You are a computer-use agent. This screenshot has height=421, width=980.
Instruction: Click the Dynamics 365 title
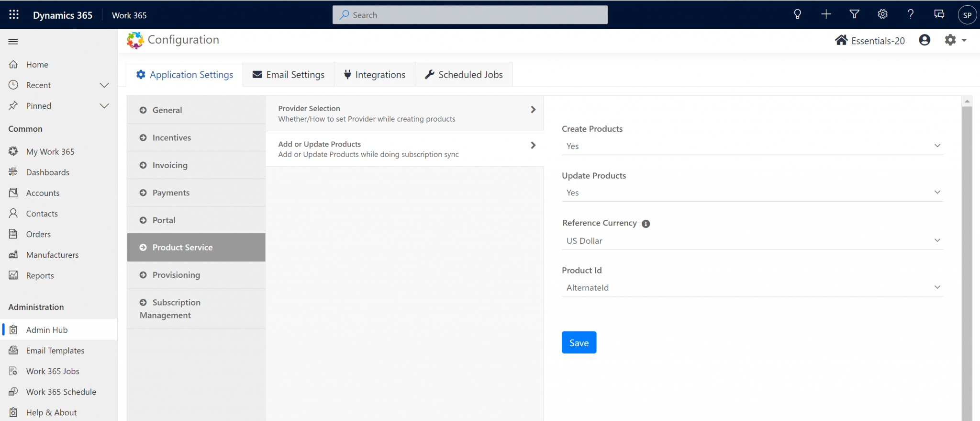pos(63,15)
